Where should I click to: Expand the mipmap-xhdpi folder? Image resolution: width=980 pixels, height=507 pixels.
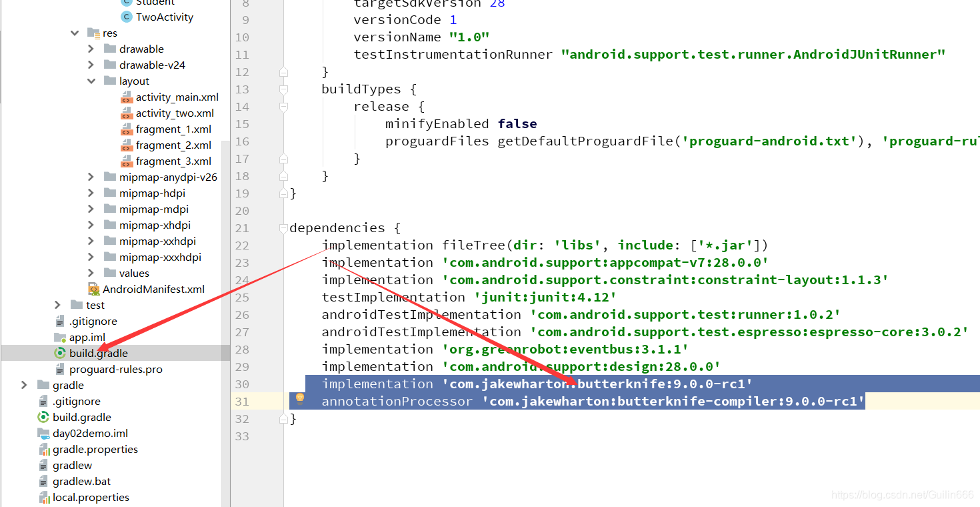pos(91,225)
